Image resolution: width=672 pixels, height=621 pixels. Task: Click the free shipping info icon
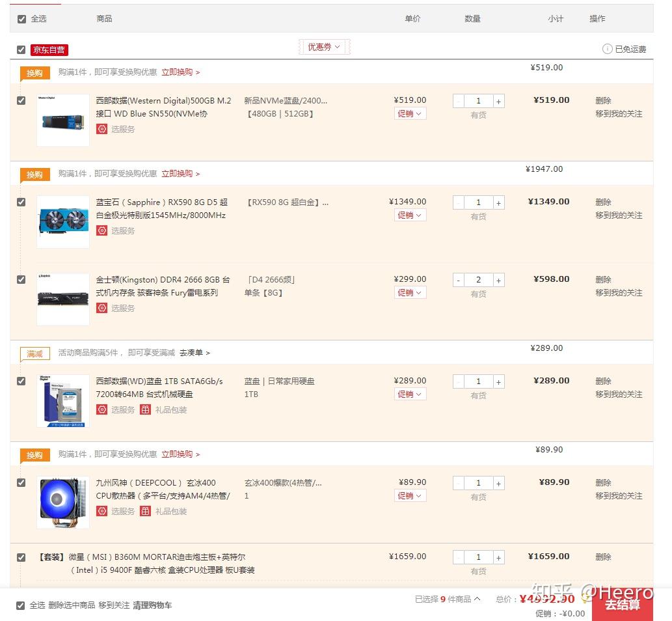[608, 49]
